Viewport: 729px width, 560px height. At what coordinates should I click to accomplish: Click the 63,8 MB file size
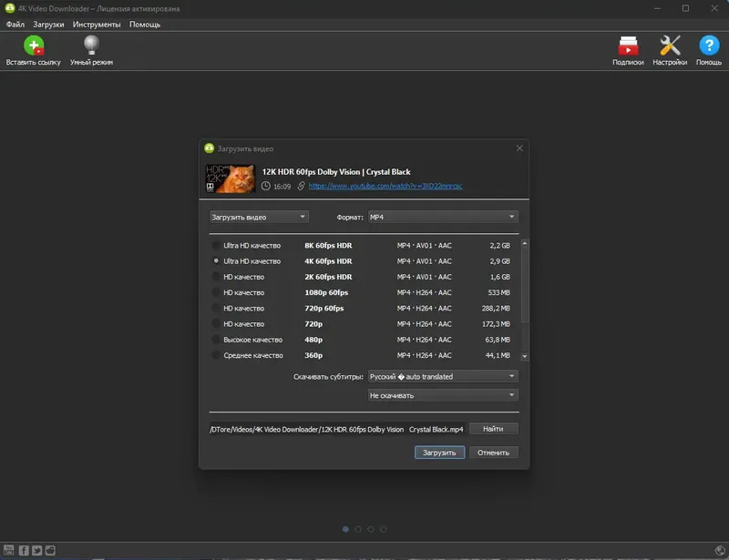498,340
